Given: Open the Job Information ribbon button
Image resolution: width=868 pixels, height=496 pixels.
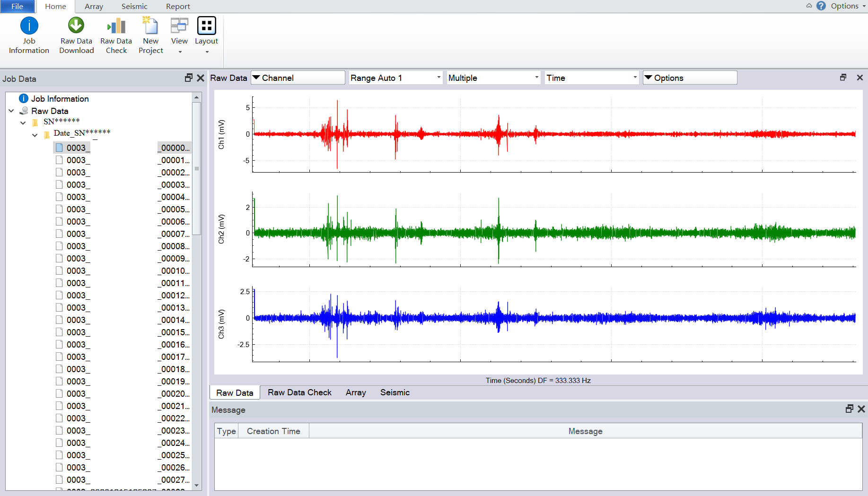Looking at the screenshot, I should tap(29, 36).
